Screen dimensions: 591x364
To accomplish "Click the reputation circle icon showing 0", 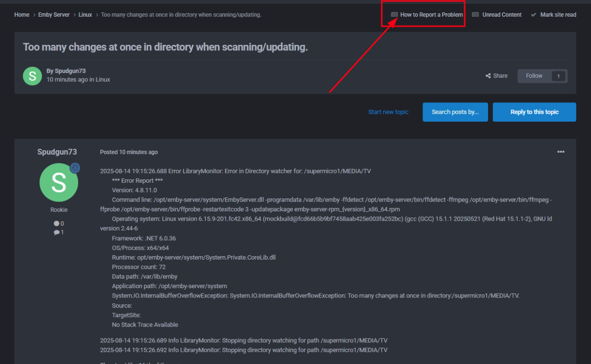I will coord(56,223).
